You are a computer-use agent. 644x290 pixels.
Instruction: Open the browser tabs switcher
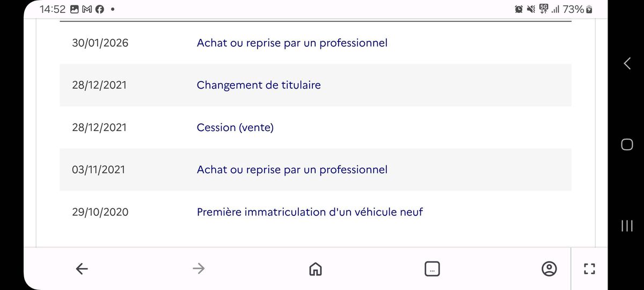pyautogui.click(x=432, y=269)
